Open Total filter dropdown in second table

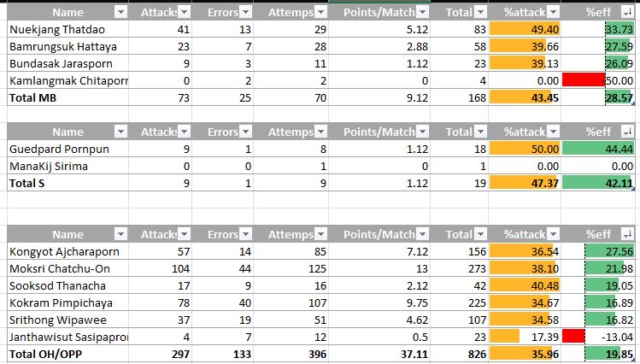[x=481, y=132]
